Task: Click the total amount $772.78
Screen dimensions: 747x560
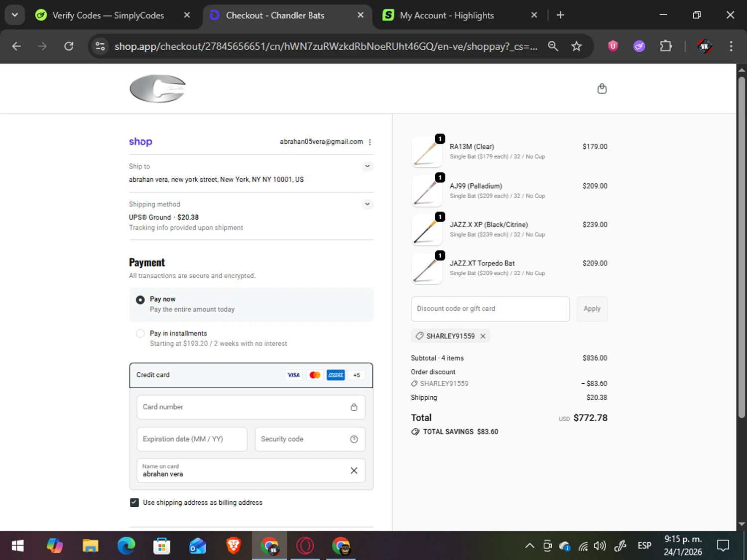Action: 590,418
